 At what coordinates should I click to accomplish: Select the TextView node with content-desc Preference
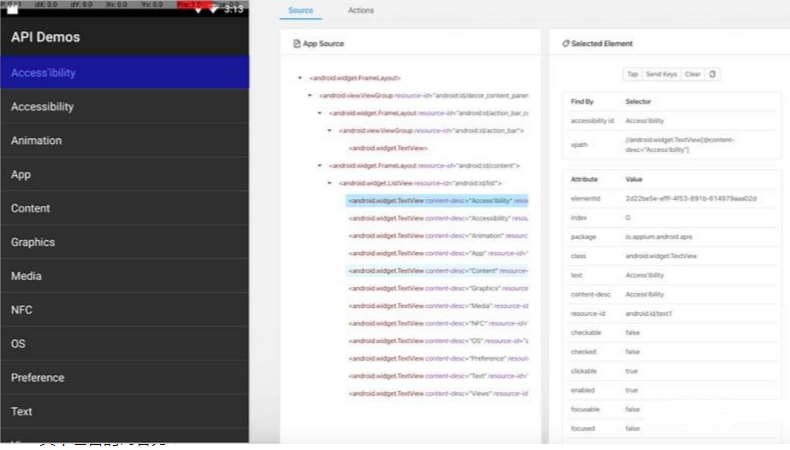(437, 358)
